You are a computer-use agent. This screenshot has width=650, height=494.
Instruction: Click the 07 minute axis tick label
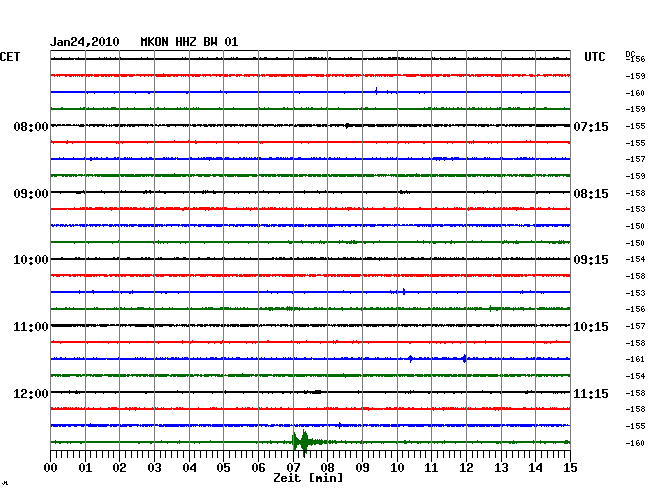click(293, 467)
